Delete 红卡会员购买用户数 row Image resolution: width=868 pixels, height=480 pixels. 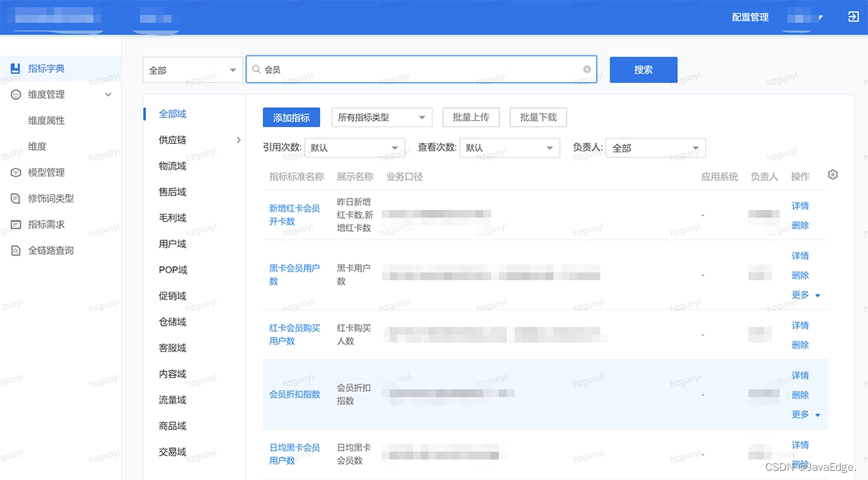click(800, 345)
